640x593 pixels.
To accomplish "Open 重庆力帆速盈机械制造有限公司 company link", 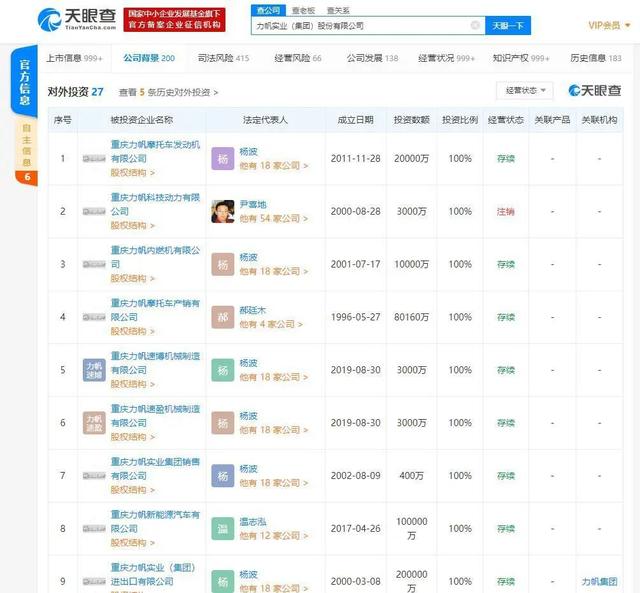I will pos(155,415).
